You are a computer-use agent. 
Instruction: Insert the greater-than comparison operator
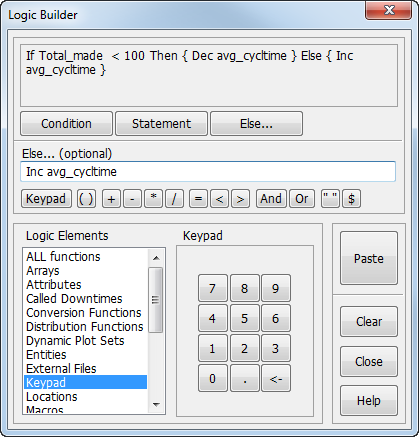coord(240,199)
